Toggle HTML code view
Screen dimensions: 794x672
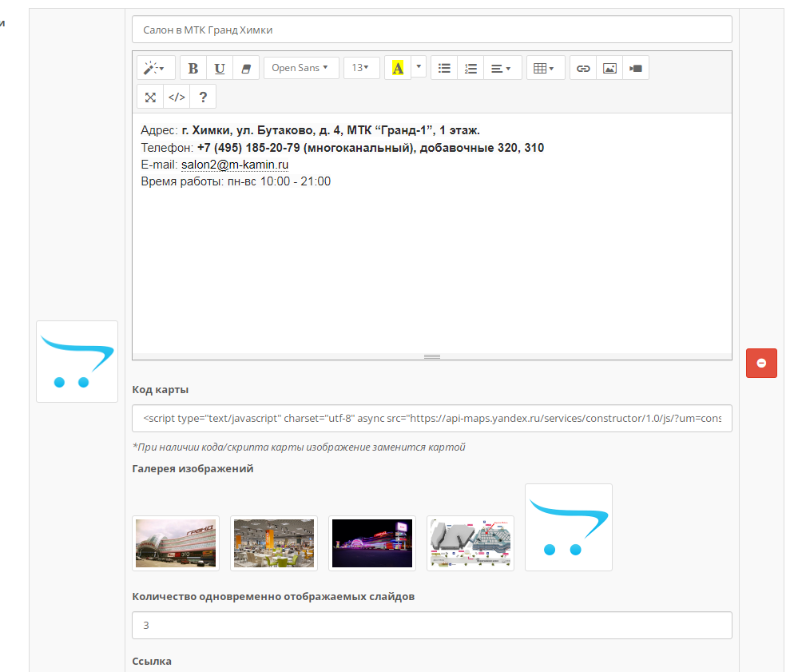pyautogui.click(x=177, y=97)
